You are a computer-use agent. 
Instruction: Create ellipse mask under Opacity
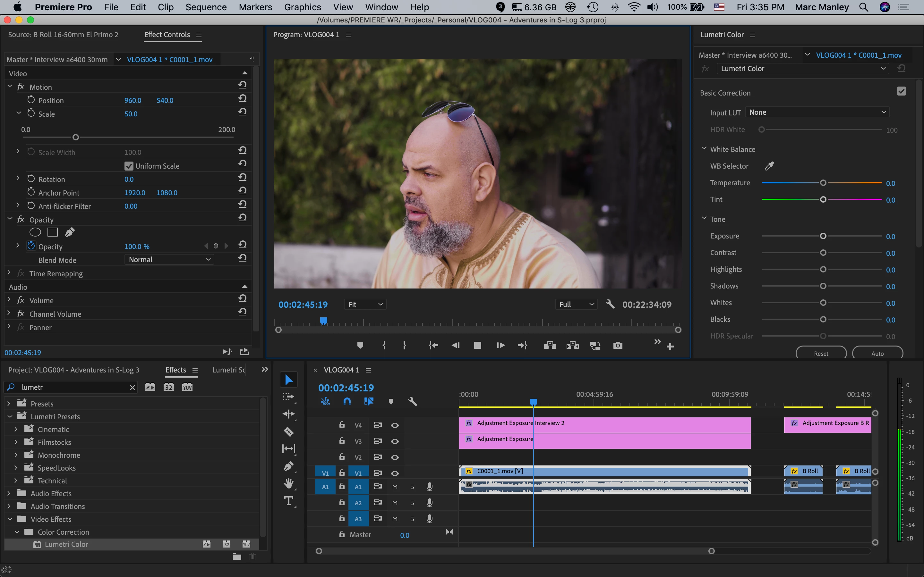tap(35, 232)
